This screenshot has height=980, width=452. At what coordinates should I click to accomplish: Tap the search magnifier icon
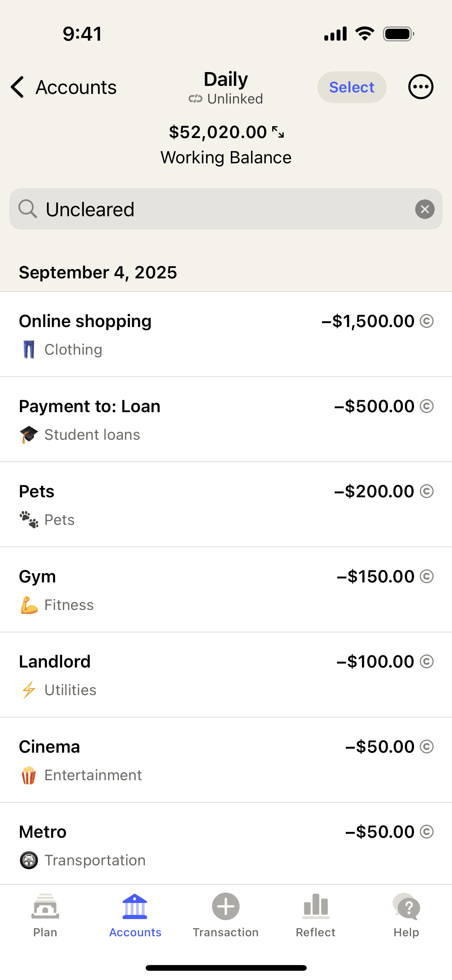point(28,209)
